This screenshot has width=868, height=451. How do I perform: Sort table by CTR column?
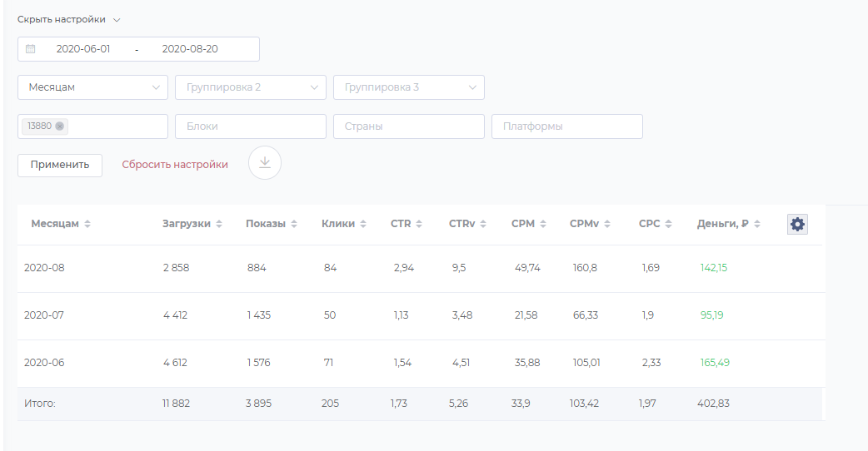pos(419,224)
